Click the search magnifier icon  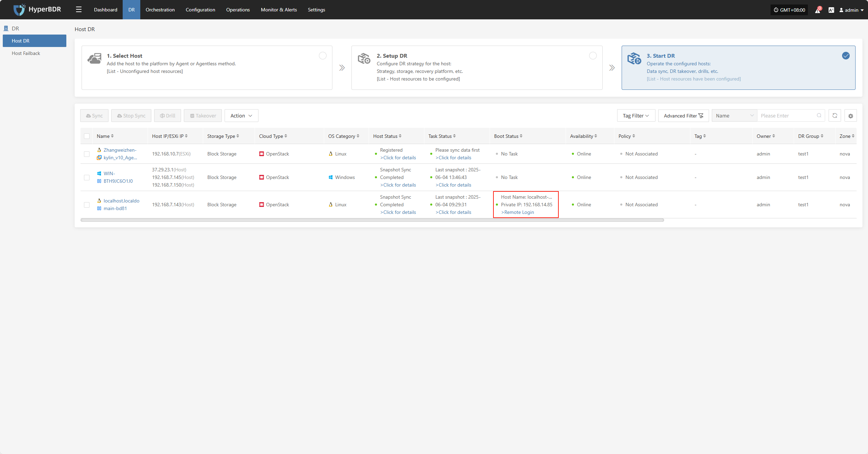(x=819, y=116)
